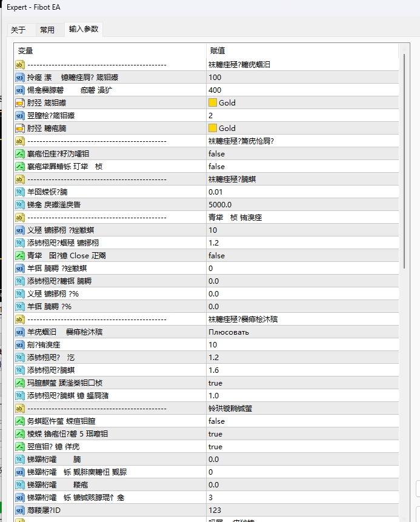This screenshot has height=522, width=420.
Task: Pick the Gold swatch just below the 2 value
Action: (213, 128)
